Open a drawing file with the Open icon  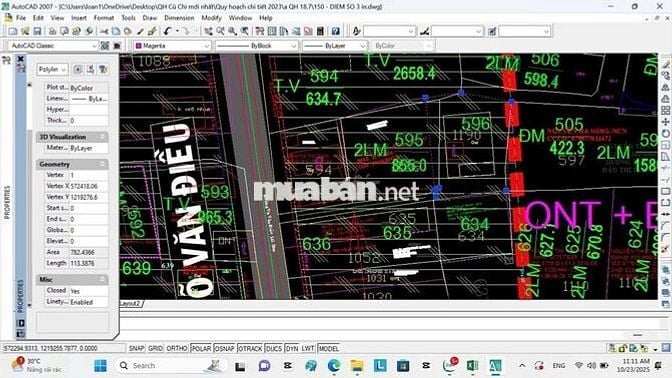tap(25, 31)
